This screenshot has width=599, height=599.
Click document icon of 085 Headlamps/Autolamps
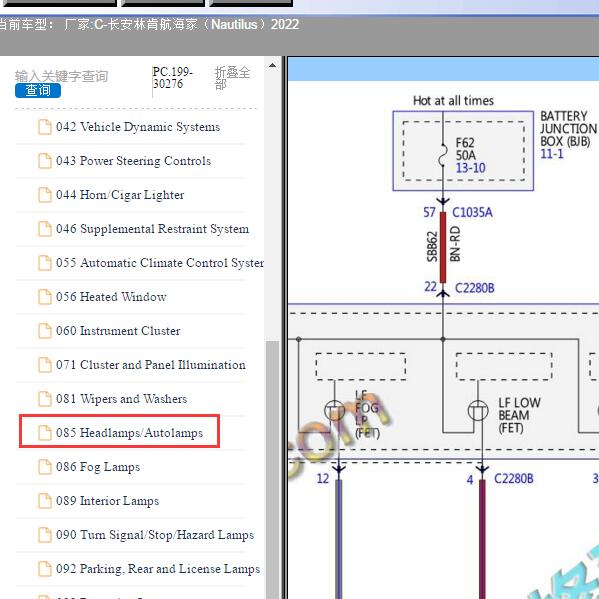tap(45, 433)
